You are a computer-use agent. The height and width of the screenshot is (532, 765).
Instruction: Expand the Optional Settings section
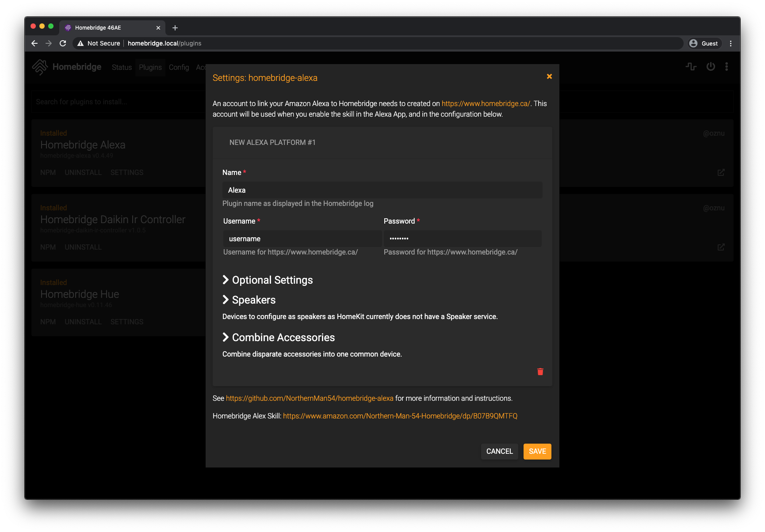tap(268, 280)
